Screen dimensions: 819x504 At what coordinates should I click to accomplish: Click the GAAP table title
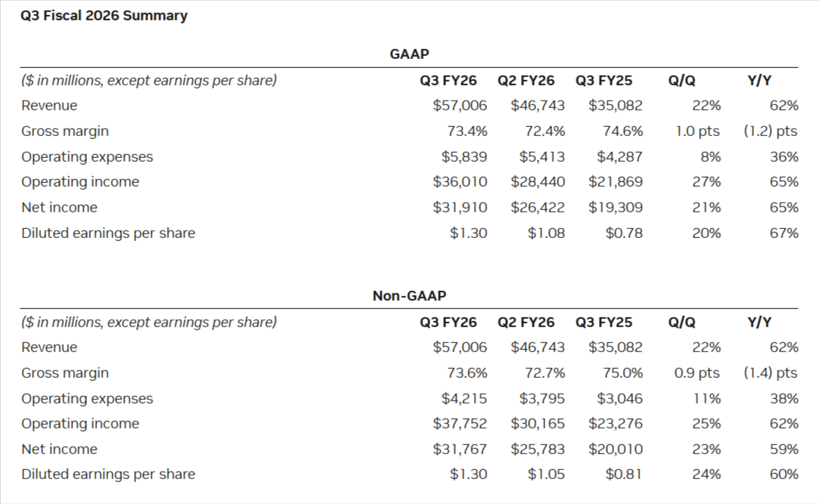409,54
